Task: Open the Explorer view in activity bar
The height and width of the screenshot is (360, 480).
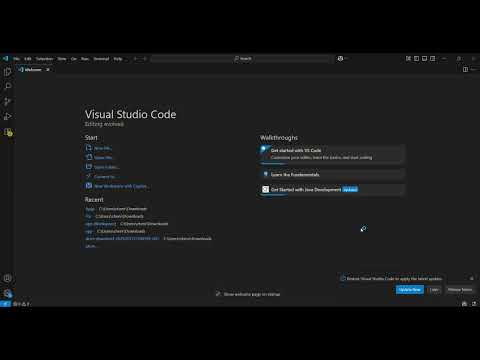Action: (7, 72)
